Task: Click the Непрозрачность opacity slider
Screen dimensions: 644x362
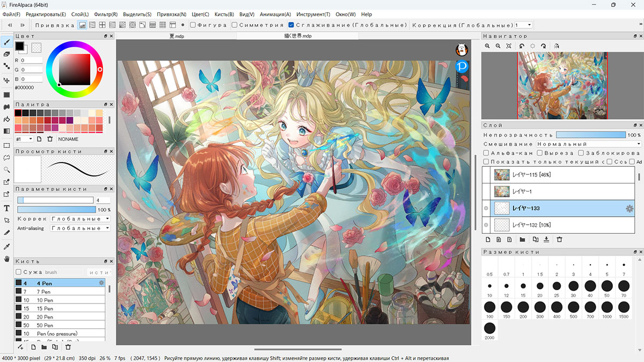Action: (x=591, y=135)
